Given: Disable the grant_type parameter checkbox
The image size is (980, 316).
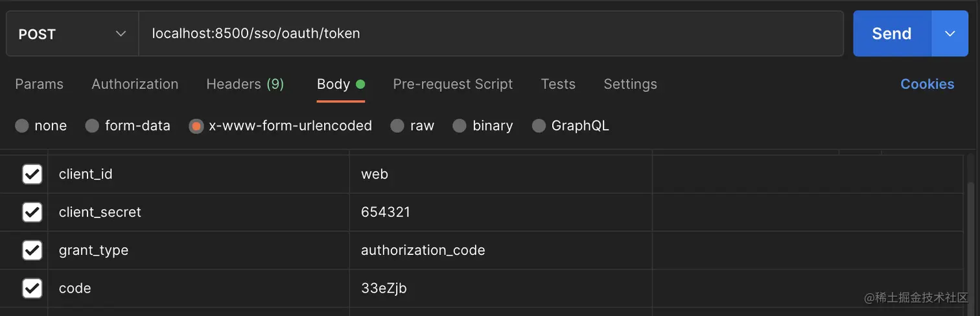Looking at the screenshot, I should pos(32,250).
